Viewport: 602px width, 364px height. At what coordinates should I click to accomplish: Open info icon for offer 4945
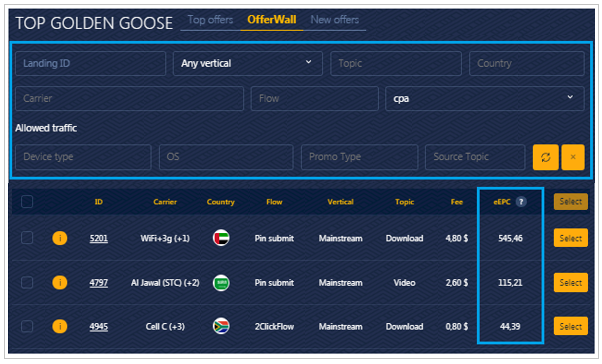tap(60, 326)
